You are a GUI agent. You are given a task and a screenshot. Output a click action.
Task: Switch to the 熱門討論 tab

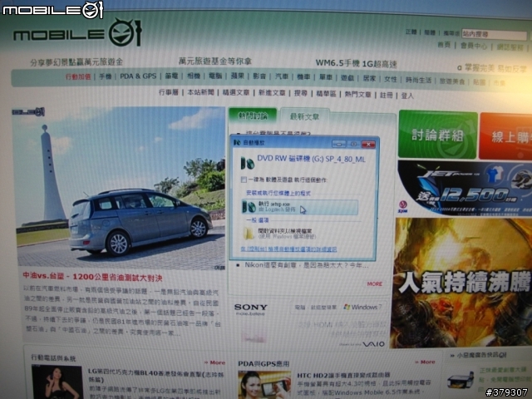(x=253, y=116)
